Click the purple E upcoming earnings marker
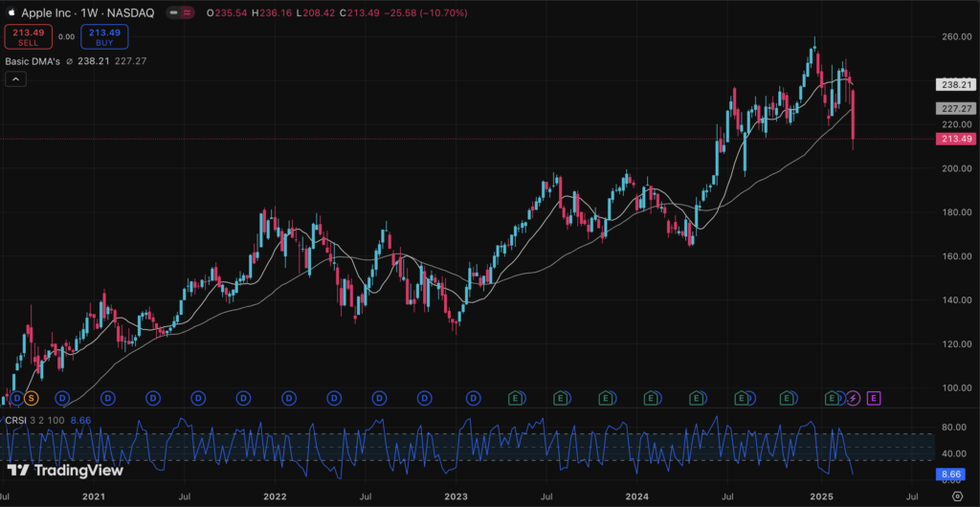Image resolution: width=980 pixels, height=507 pixels. [x=875, y=397]
